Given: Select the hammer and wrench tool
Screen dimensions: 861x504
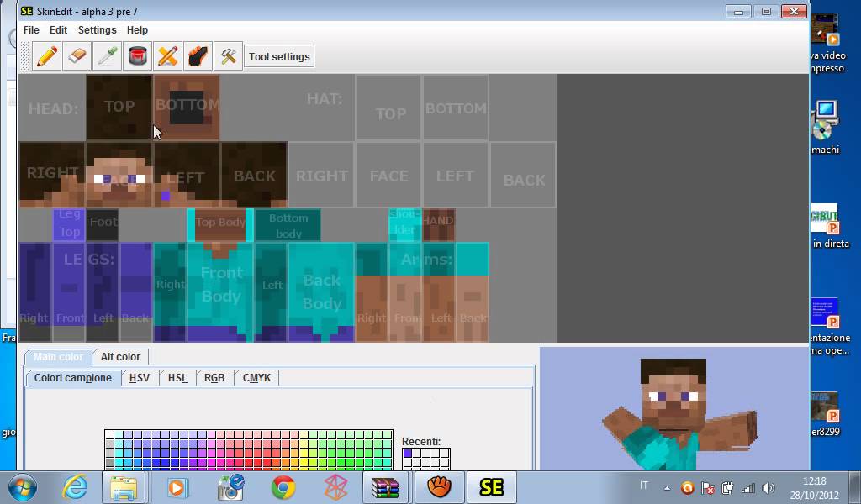Looking at the screenshot, I should (x=228, y=56).
